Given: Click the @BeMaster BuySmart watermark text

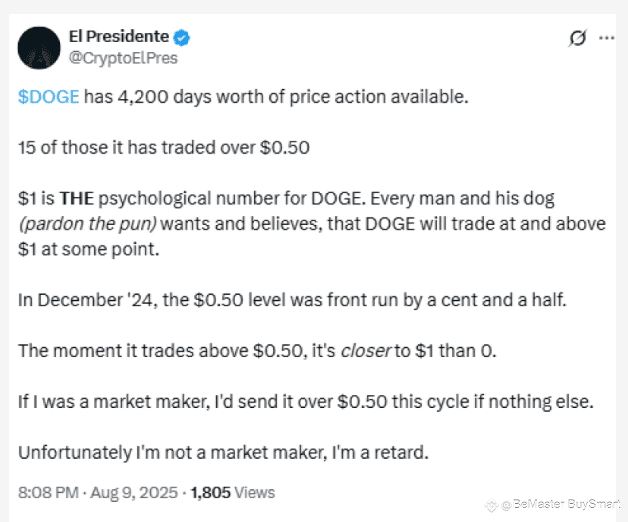Looking at the screenshot, I should [x=560, y=504].
